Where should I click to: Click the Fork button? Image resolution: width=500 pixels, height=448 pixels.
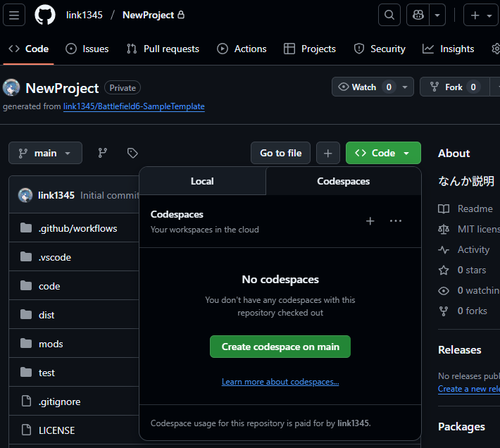(x=454, y=87)
